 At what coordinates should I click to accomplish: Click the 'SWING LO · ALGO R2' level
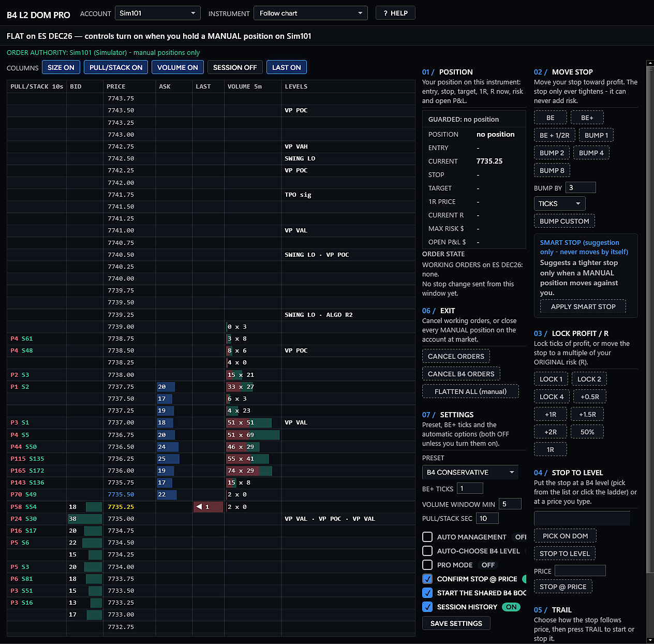319,315
